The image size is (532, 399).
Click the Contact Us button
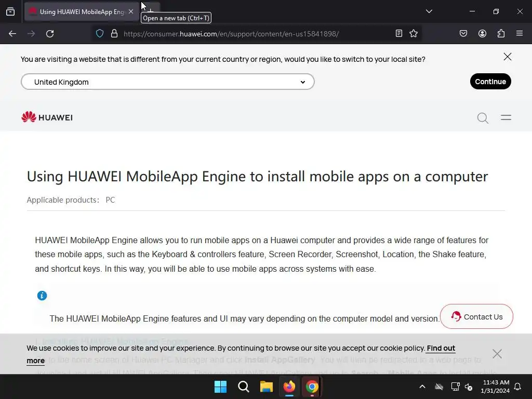pyautogui.click(x=476, y=316)
